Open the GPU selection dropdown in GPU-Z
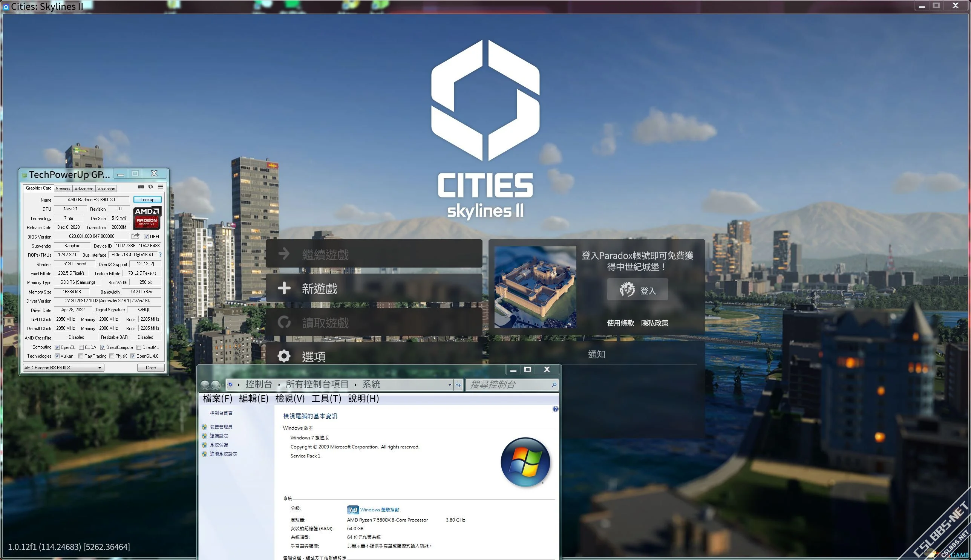 click(99, 368)
